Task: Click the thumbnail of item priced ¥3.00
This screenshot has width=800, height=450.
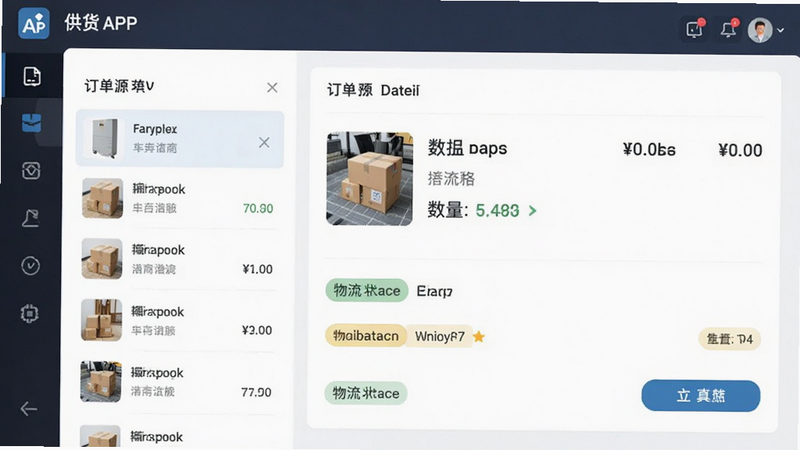Action: [102, 320]
